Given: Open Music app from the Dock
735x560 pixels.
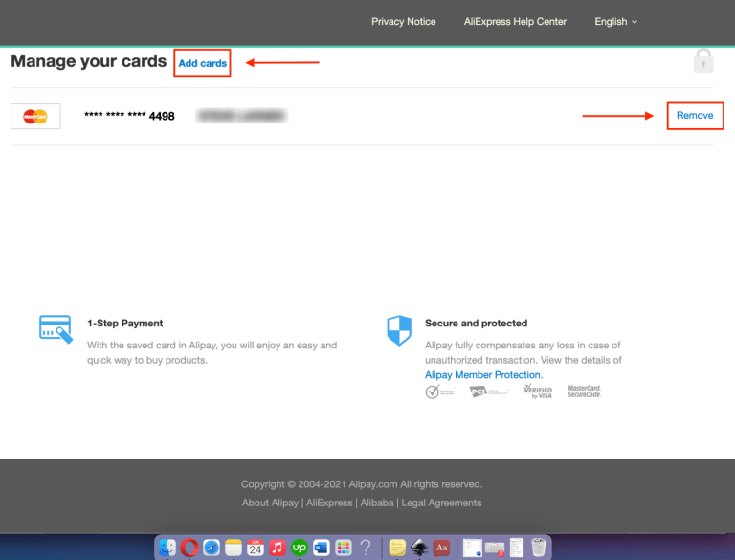Looking at the screenshot, I should coord(278,548).
